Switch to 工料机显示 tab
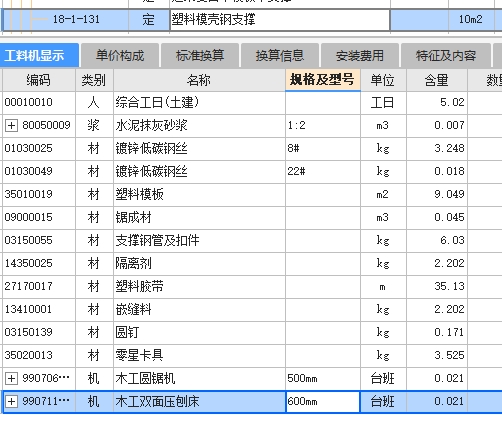This screenshot has height=435, width=502. 39,55
